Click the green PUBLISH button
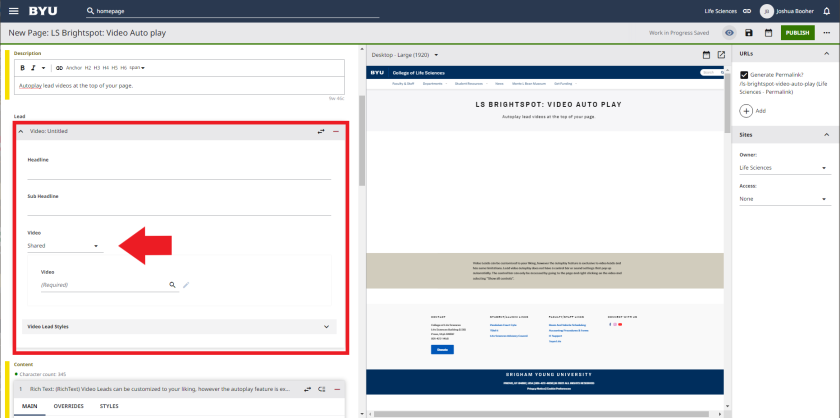Image resolution: width=840 pixels, height=418 pixels. 798,33
